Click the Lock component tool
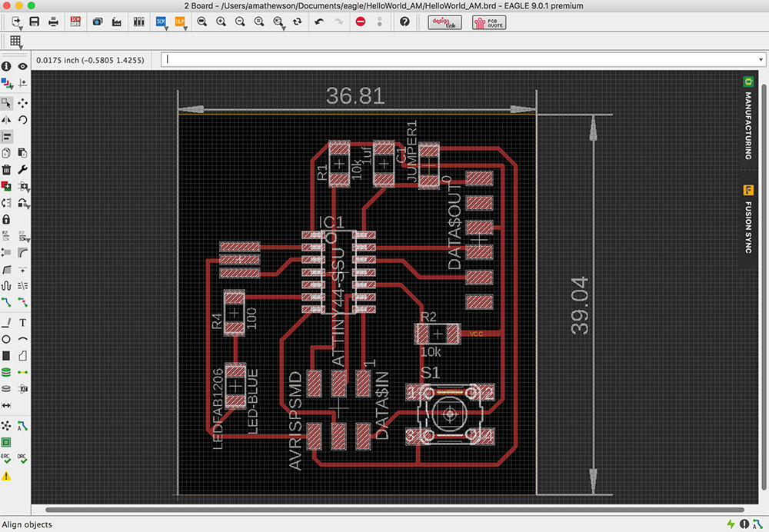 (x=6, y=219)
